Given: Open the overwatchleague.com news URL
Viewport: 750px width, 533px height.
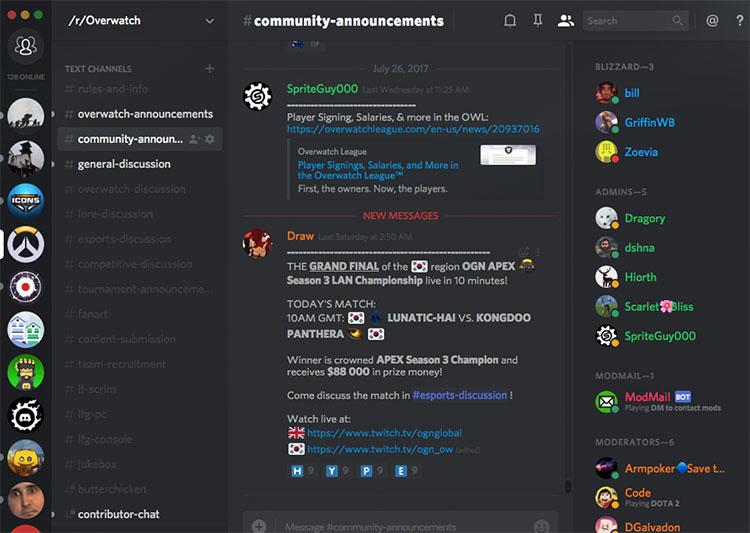Looking at the screenshot, I should click(413, 129).
